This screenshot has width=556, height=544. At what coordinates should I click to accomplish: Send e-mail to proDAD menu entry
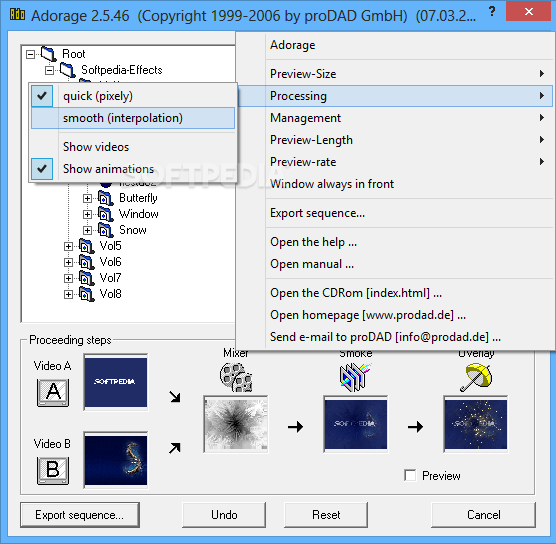point(395,337)
